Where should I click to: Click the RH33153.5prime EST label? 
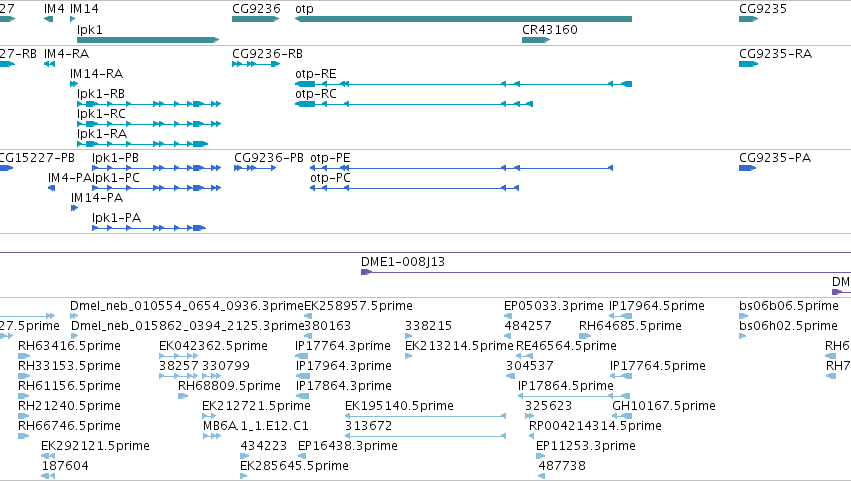pos(69,366)
